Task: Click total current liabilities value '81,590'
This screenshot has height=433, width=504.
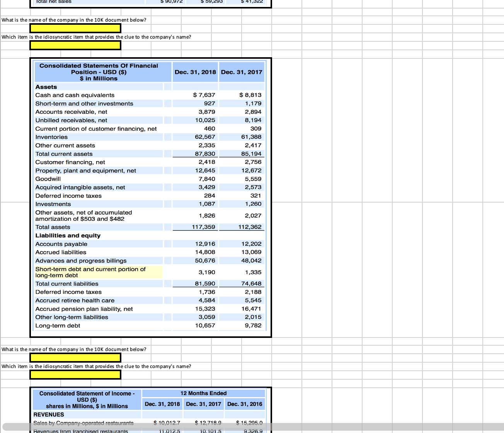Action: pos(205,284)
